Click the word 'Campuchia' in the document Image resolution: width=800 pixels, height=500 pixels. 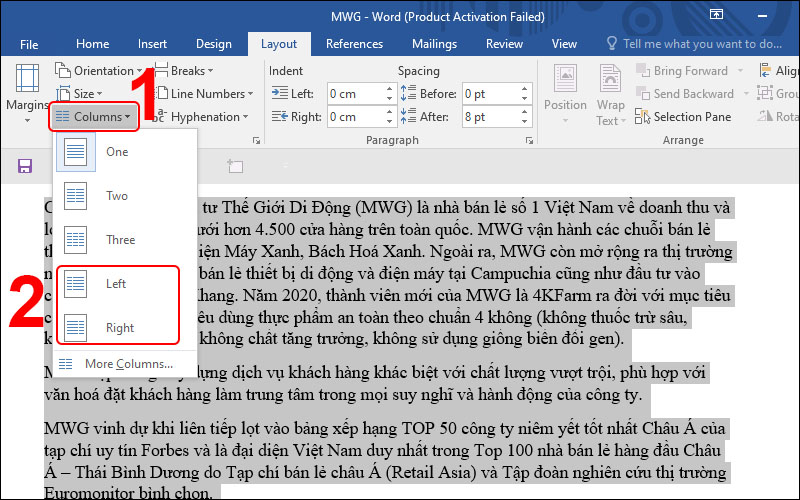pyautogui.click(x=511, y=273)
